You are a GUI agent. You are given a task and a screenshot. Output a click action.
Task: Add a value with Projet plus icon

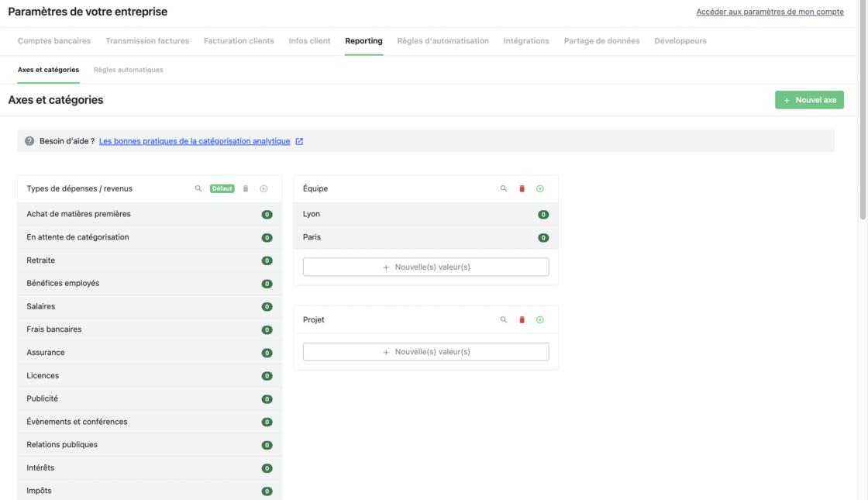point(540,319)
